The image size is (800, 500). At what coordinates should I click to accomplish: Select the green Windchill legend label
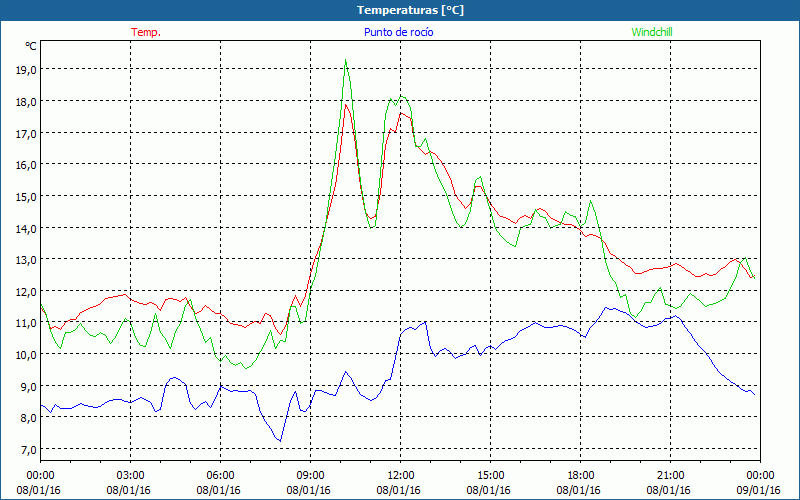point(652,32)
